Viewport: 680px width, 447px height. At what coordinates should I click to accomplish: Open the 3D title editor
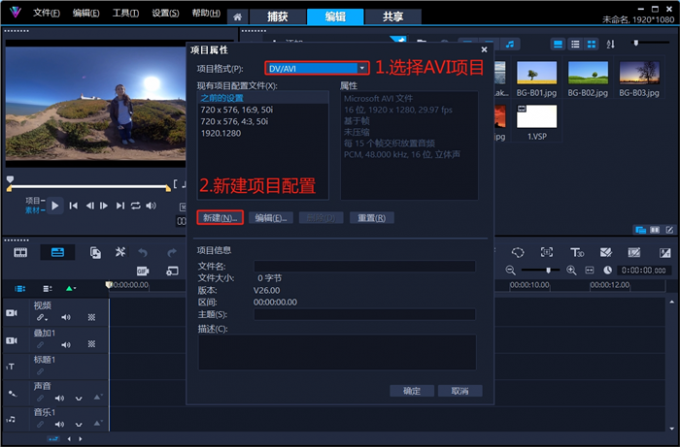pos(577,252)
